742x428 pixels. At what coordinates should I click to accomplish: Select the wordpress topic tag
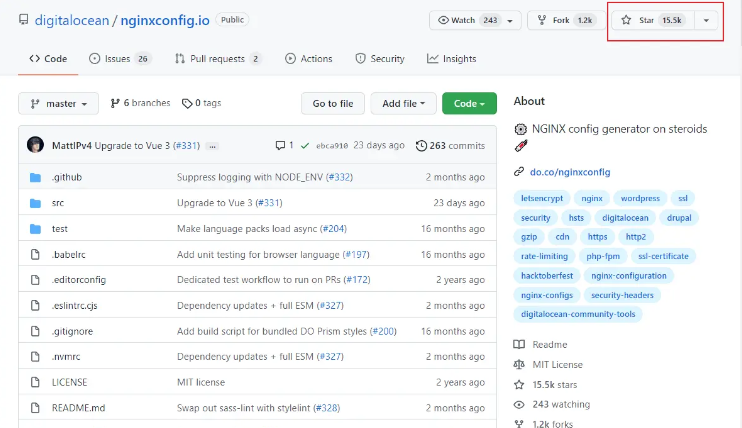coord(640,198)
